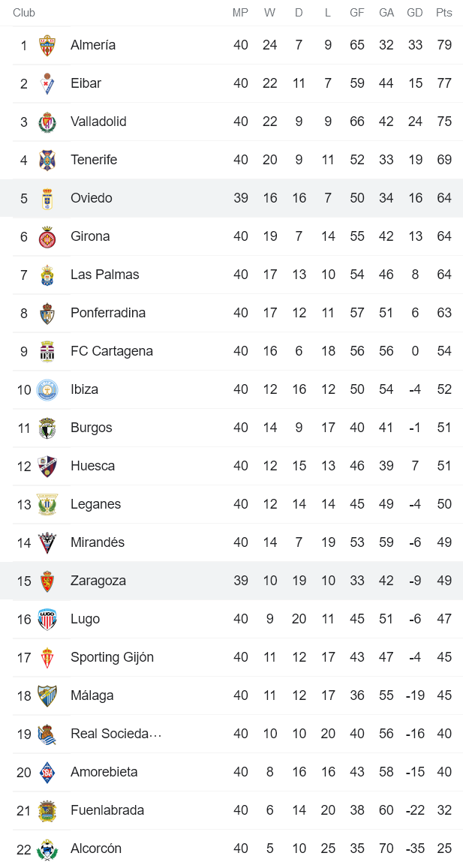Click the Club column header
The width and height of the screenshot is (463, 868).
click(20, 12)
